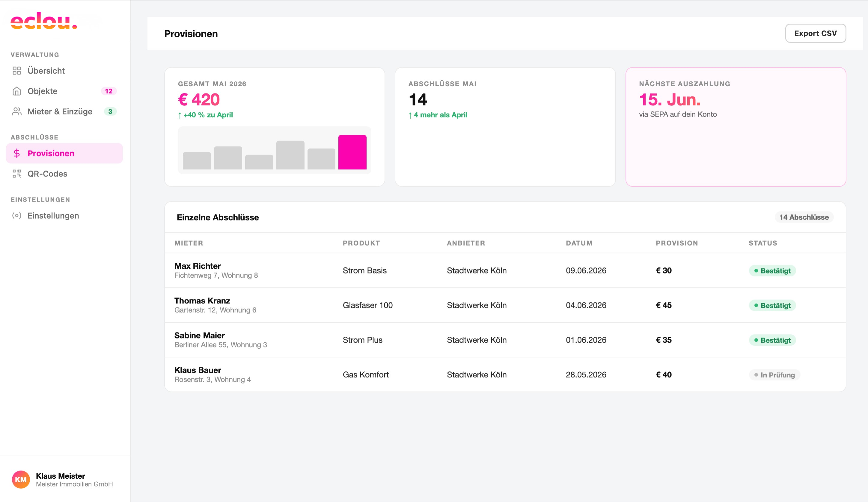The image size is (868, 502).
Task: Click address 'Fichtenweg 7, Wohnung 8'
Action: (216, 276)
